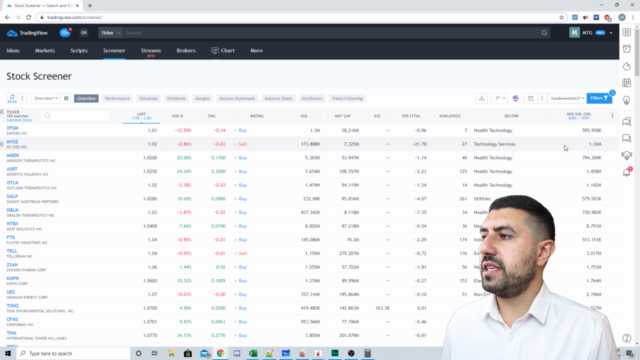This screenshot has width=640, height=360.
Task: Open the More menu
Action: click(256, 51)
